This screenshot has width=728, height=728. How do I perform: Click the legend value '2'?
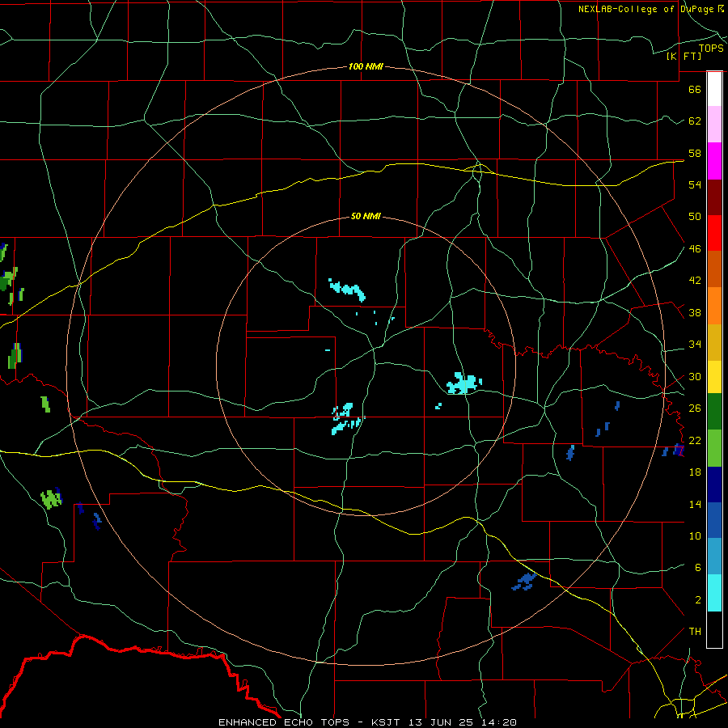[x=698, y=600]
